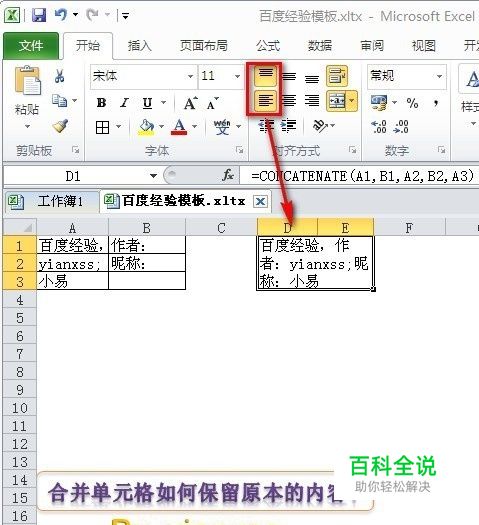The height and width of the screenshot is (525, 479).
Task: Cut selection with scissors icon
Action: coord(60,76)
